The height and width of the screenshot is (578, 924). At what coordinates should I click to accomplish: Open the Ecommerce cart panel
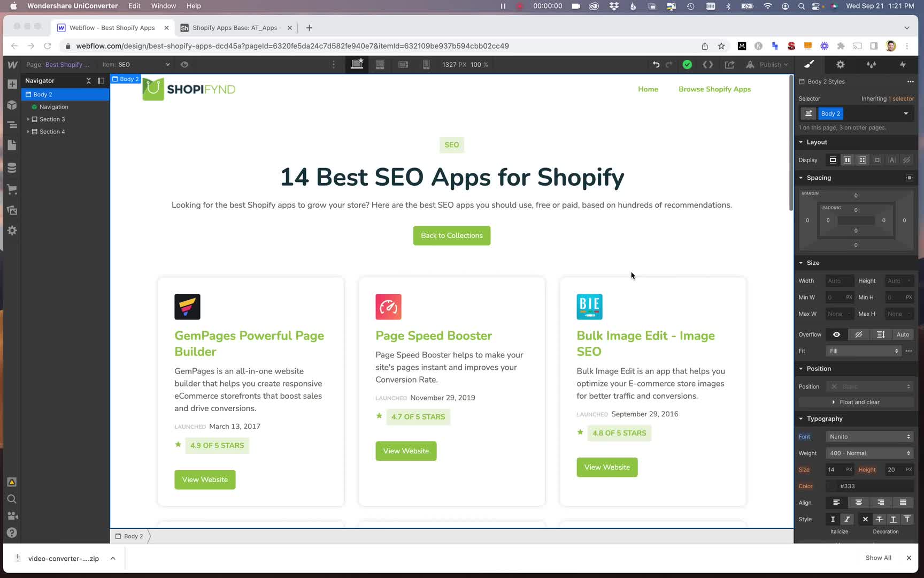coord(12,189)
